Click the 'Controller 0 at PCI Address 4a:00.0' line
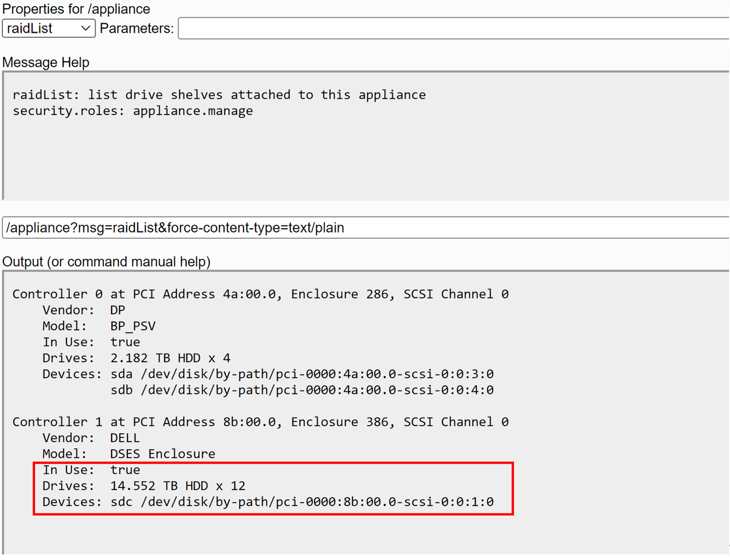 click(260, 294)
